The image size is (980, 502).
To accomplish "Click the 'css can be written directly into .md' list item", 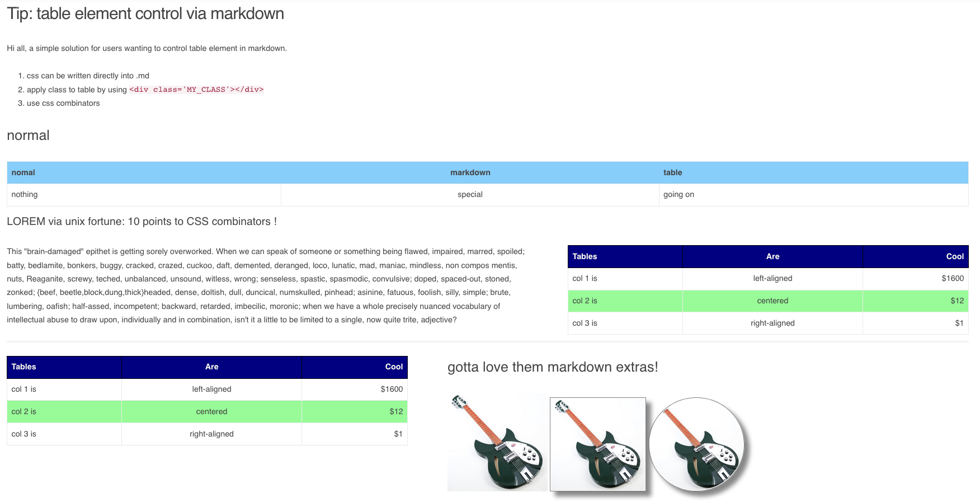I will coord(88,76).
